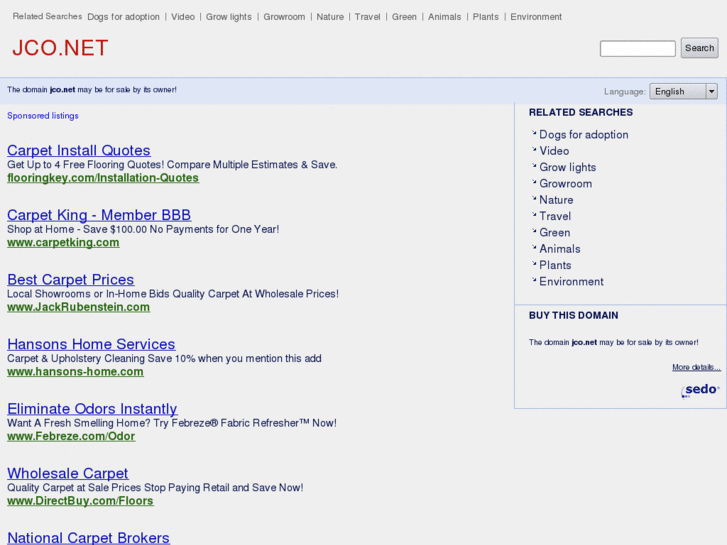
Task: Visit www.carpetking.com URL link
Action: click(63, 243)
